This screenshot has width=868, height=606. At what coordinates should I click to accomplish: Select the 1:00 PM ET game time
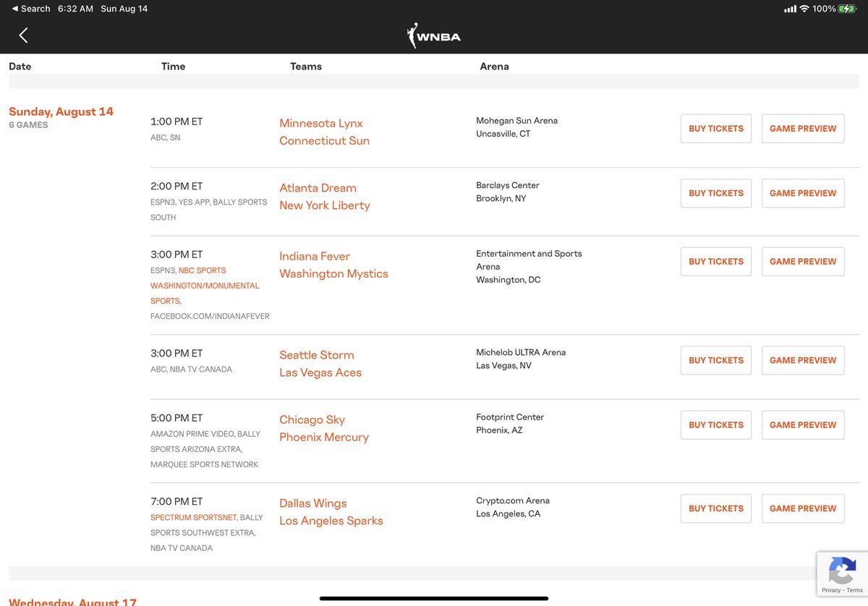(176, 121)
